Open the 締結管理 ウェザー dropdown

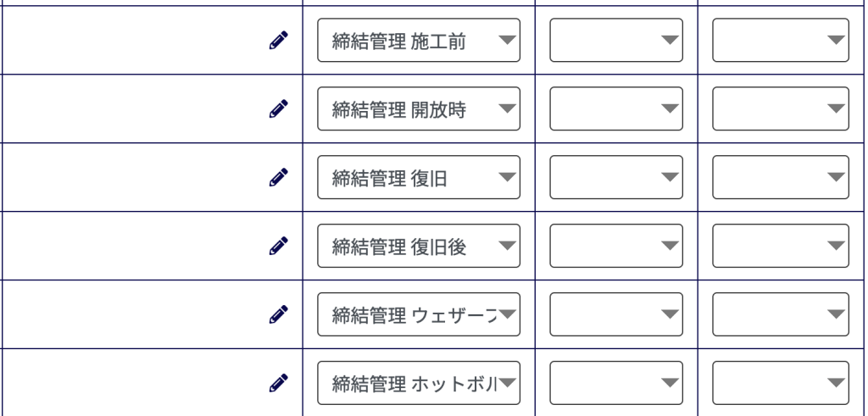point(419,315)
